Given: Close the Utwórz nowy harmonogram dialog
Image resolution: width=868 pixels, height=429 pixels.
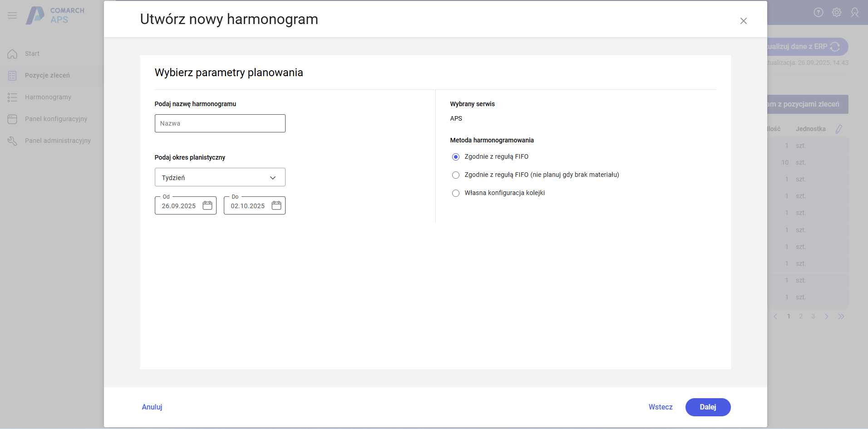Looking at the screenshot, I should tap(743, 21).
